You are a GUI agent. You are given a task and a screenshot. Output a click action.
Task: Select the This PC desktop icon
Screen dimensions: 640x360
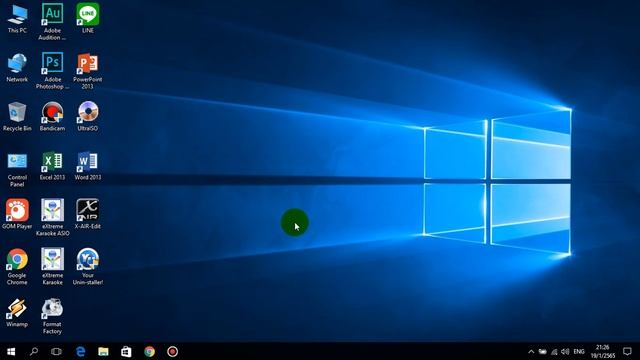coord(17,19)
